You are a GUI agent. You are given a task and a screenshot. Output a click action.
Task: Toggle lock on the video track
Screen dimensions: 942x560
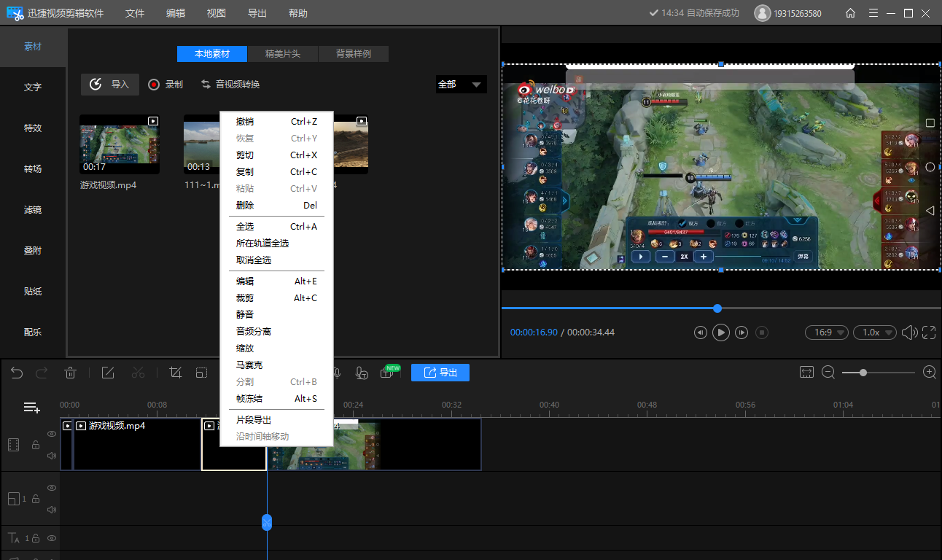click(35, 445)
